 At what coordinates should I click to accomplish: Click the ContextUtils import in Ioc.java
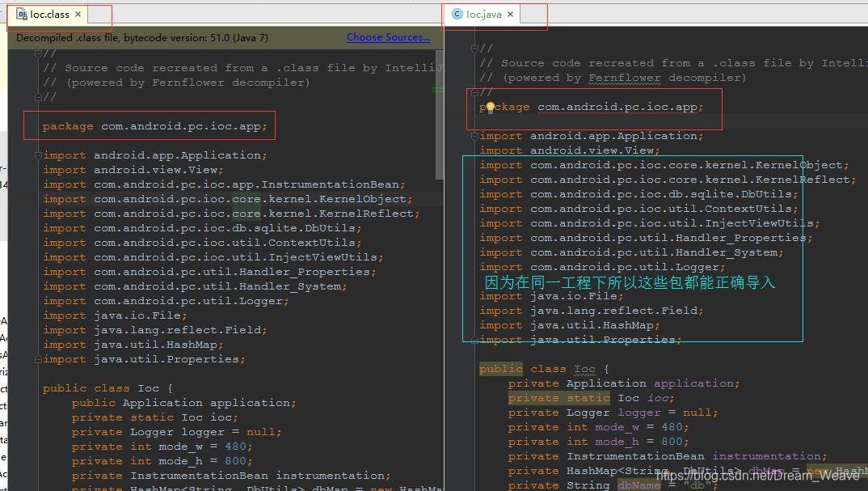(x=638, y=209)
